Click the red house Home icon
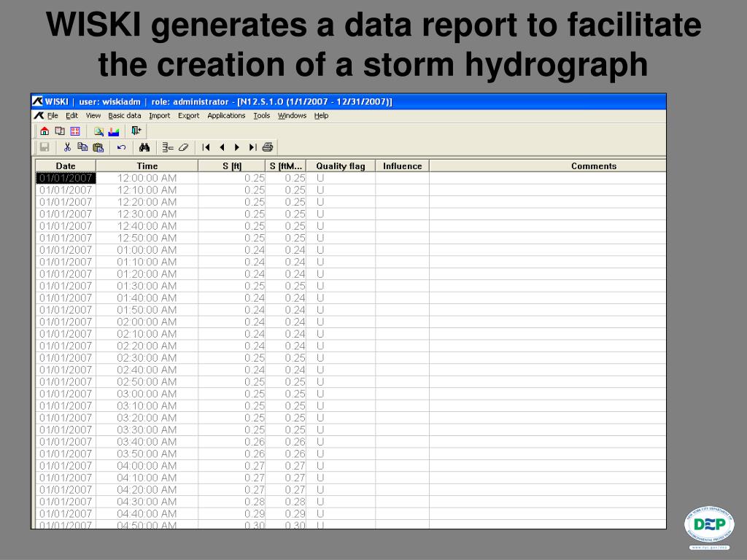Image resolution: width=747 pixels, height=560 pixels. 44,131
